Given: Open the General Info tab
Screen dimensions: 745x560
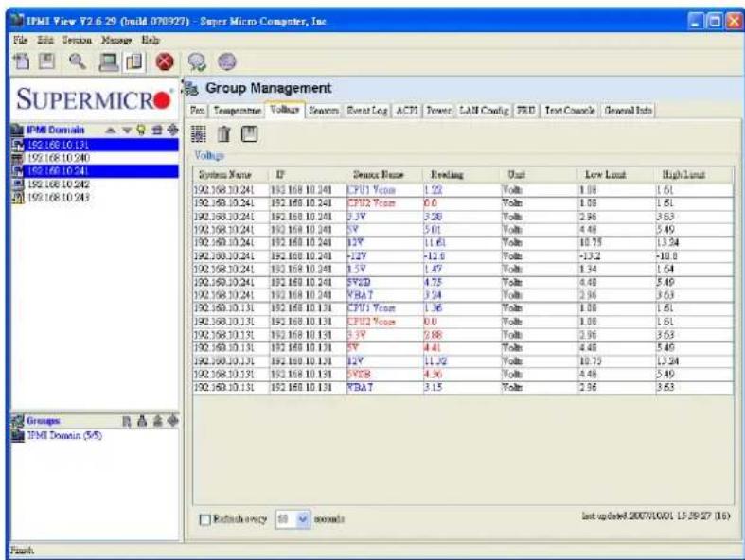Looking at the screenshot, I should [628, 110].
